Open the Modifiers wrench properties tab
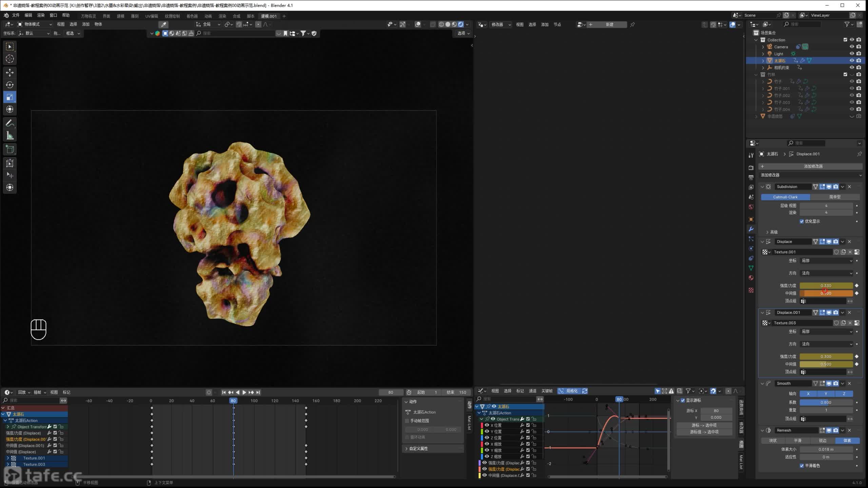Screen dimensions: 868x488 [751, 229]
